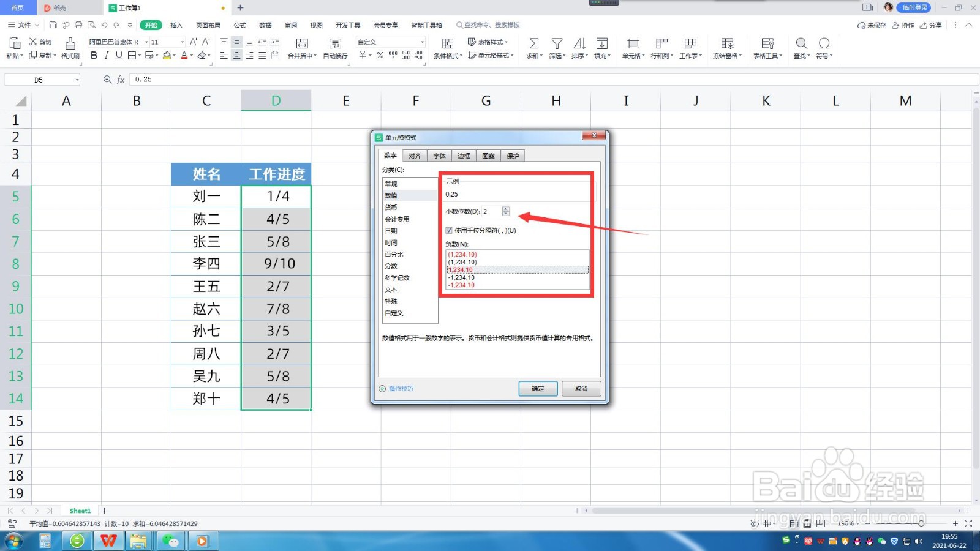Click the Conditional Formatting icon

448,43
